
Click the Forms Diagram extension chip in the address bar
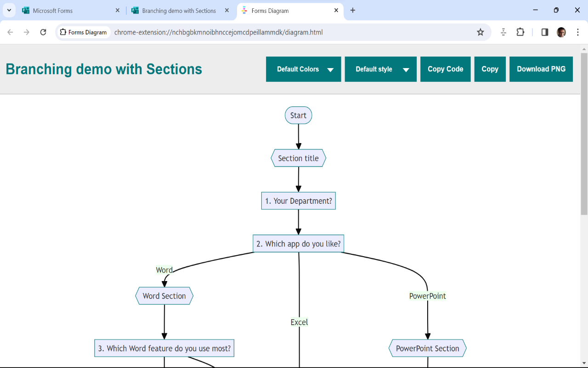click(83, 32)
